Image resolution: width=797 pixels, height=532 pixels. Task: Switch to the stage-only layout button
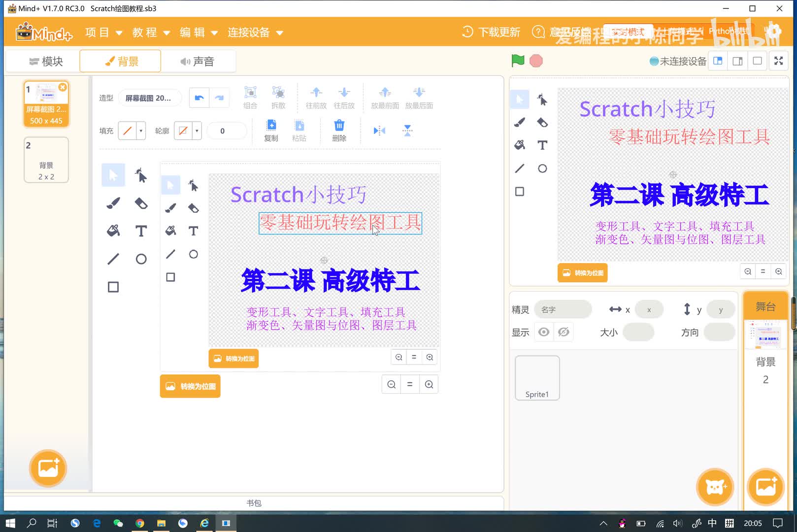757,61
